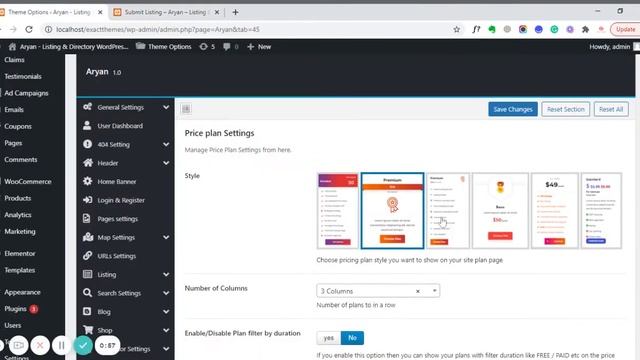640x360 pixels.
Task: Click the Listing list icon
Action: (87, 274)
